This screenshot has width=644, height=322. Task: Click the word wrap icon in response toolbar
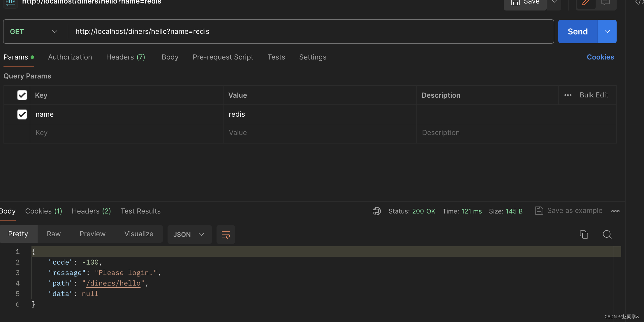(226, 235)
